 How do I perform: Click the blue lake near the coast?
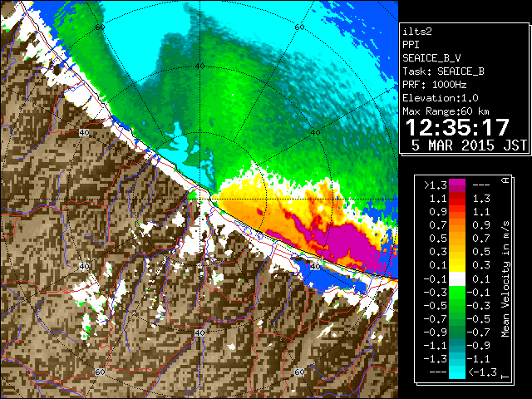[x=331, y=278]
